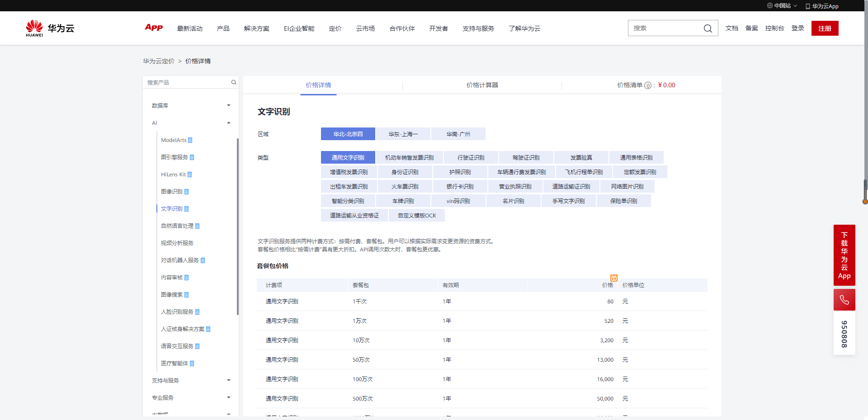Screen dimensions: 868x420
Task: Select type 身份证识别
Action: 405,172
